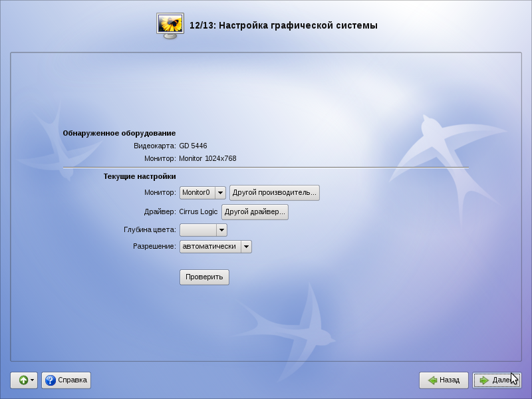Go back with the Назад button

coord(444,380)
